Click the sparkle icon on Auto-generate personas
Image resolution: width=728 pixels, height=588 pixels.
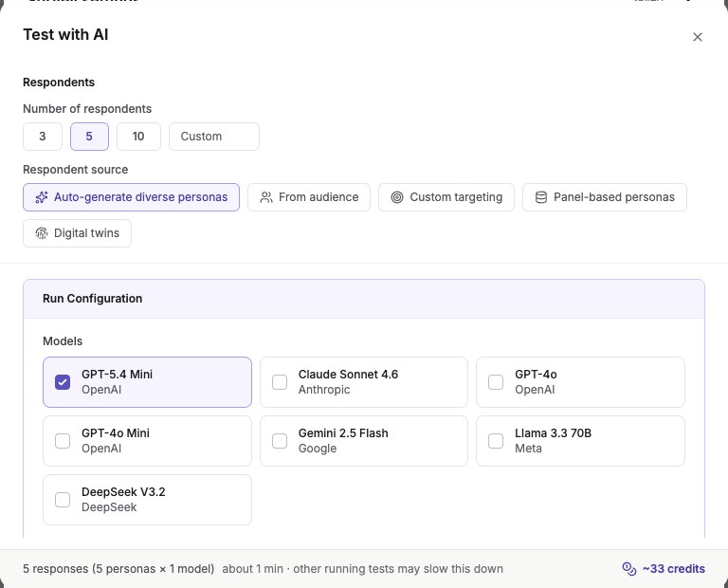pyautogui.click(x=42, y=197)
